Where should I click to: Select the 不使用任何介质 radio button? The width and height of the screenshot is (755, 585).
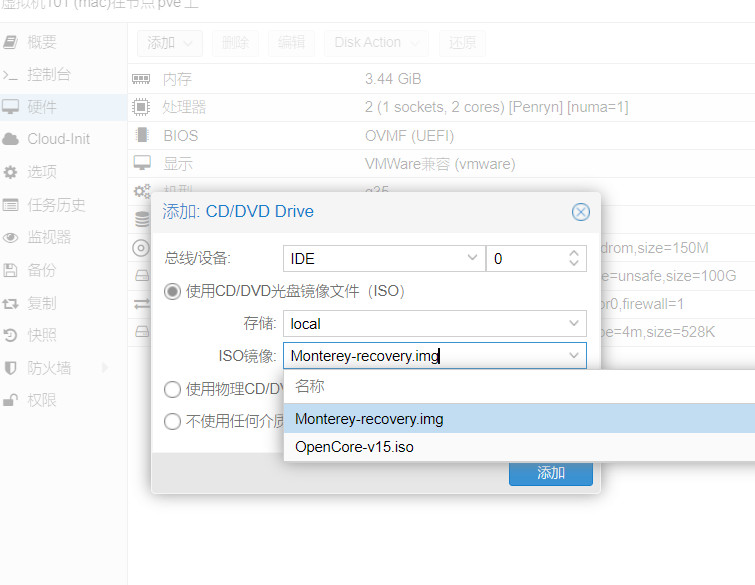coord(172,421)
